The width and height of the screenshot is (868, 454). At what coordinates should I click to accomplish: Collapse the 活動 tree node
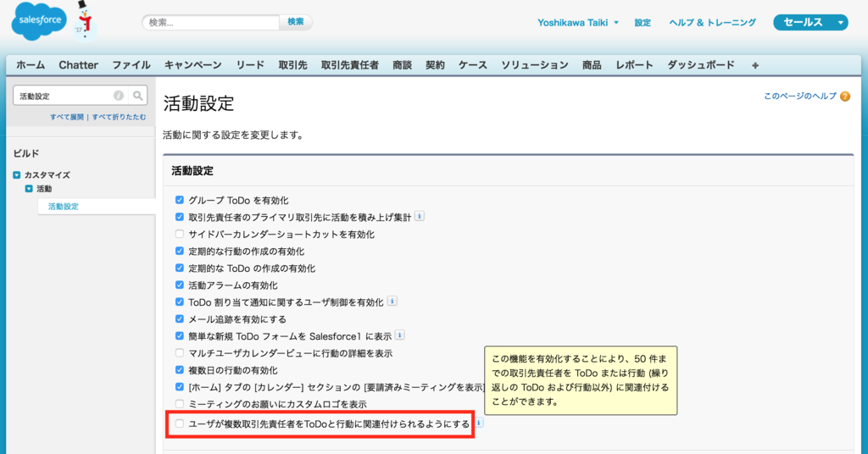[29, 189]
